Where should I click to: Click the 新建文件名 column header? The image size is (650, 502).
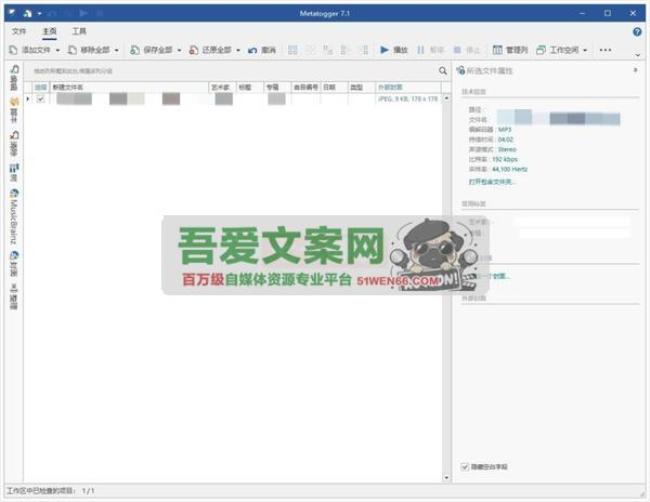pos(129,87)
